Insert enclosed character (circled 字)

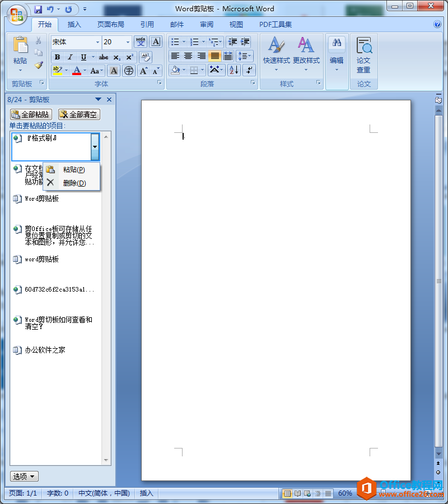point(129,71)
